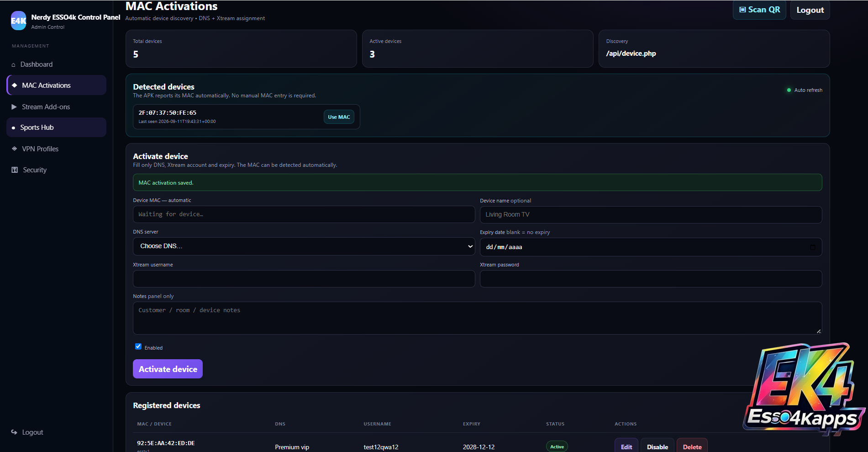The height and width of the screenshot is (452, 868).
Task: Click the Active devices card
Action: (478, 49)
